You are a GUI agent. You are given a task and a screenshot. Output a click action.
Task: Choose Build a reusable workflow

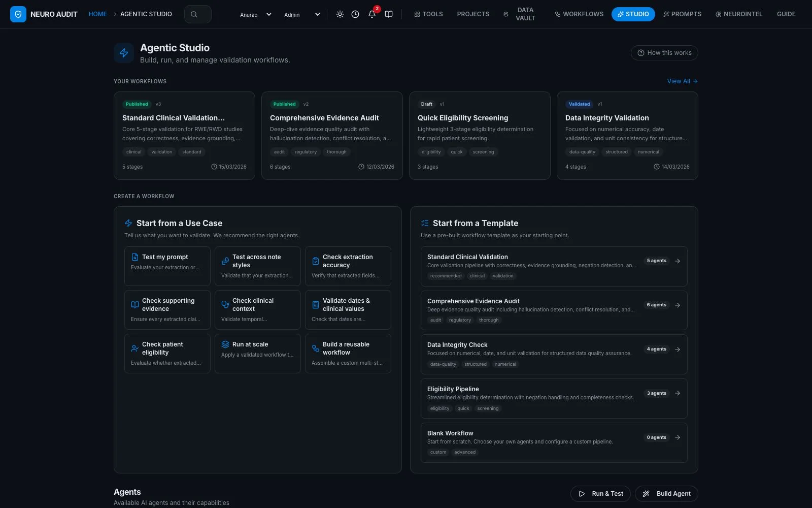(x=348, y=354)
